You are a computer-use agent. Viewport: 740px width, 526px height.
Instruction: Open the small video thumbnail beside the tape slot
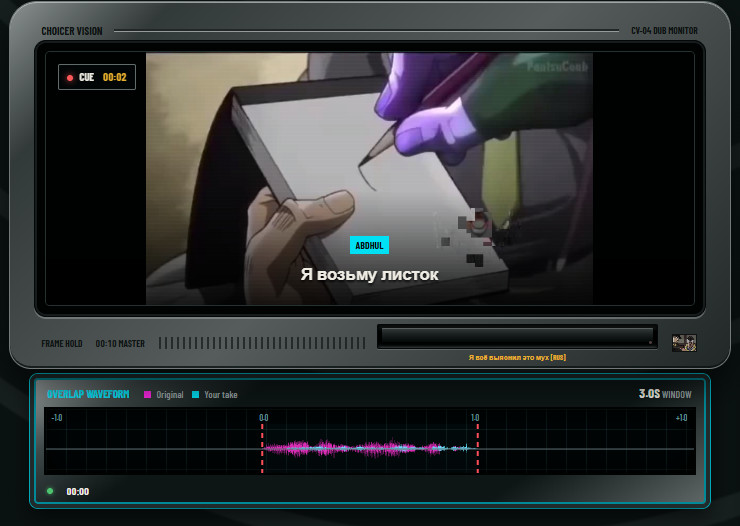pyautogui.click(x=684, y=343)
